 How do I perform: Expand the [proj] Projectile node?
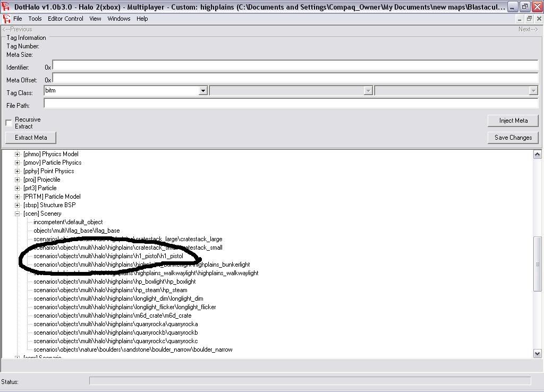(18, 180)
